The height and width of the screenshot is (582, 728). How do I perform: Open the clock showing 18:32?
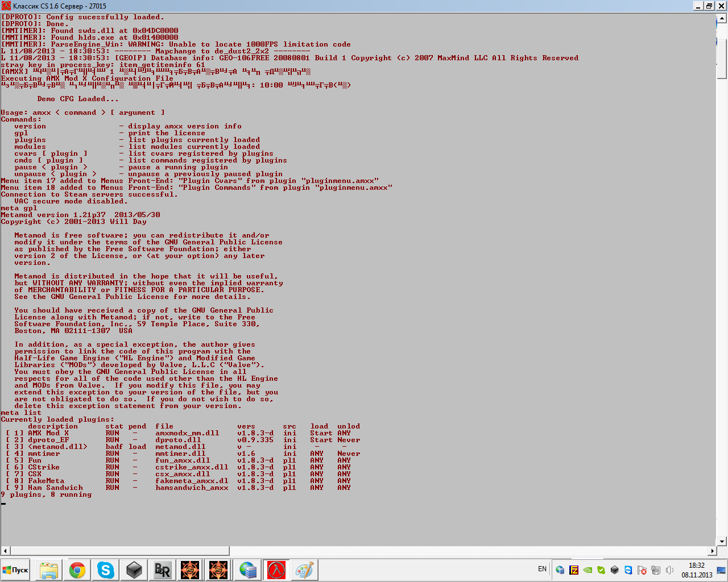pyautogui.click(x=697, y=570)
